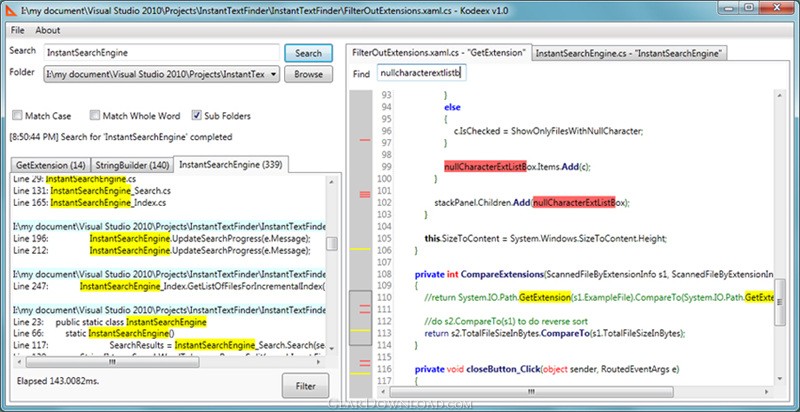800x412 pixels.
Task: Enable the Match Whole Word checkbox
Action: point(95,115)
